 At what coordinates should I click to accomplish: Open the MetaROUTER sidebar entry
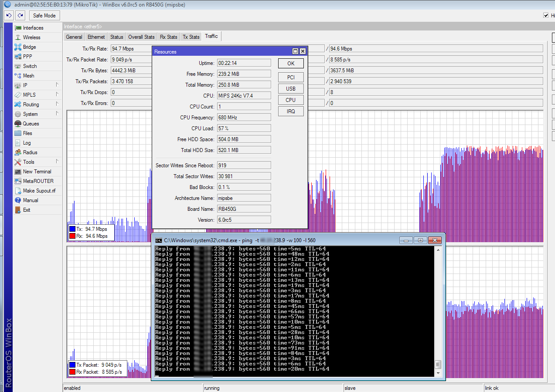click(x=38, y=181)
